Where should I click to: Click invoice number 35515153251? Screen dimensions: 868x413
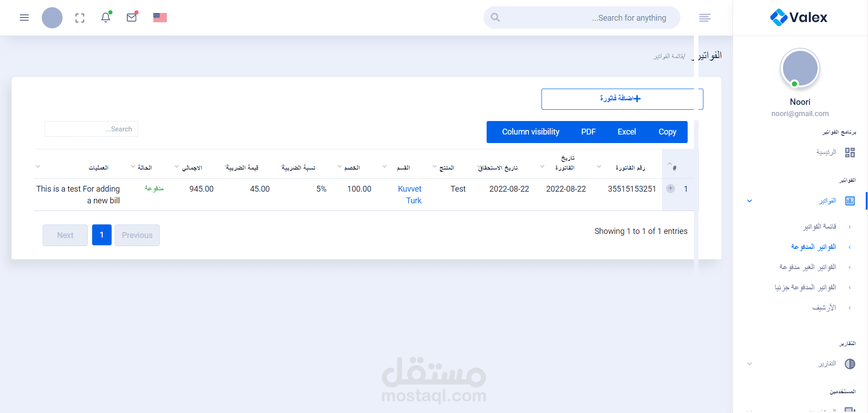pos(631,189)
